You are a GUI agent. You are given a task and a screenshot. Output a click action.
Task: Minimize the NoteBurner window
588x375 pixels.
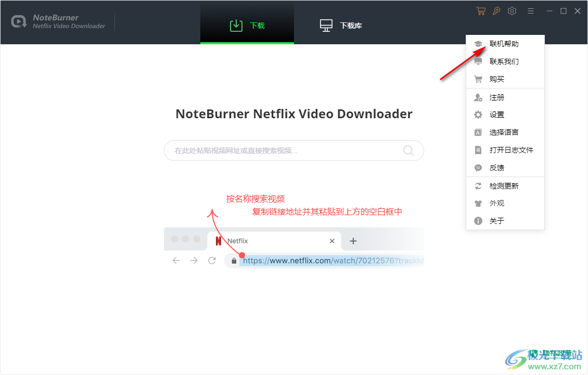point(549,11)
